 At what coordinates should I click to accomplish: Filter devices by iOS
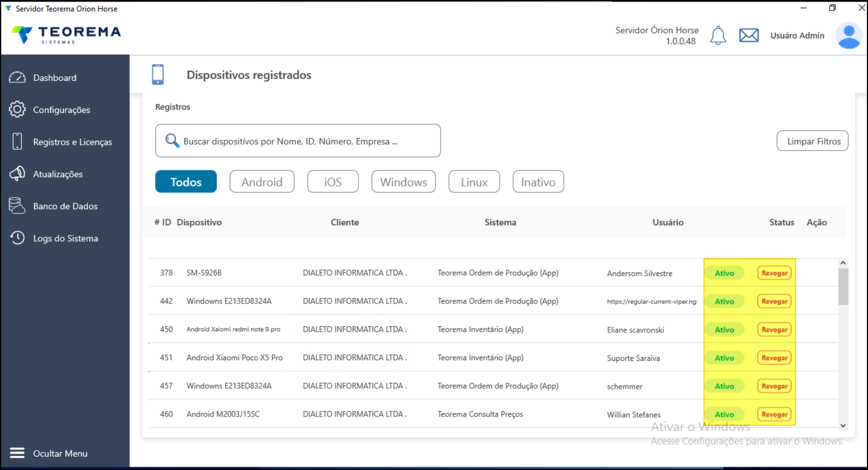[x=333, y=182]
